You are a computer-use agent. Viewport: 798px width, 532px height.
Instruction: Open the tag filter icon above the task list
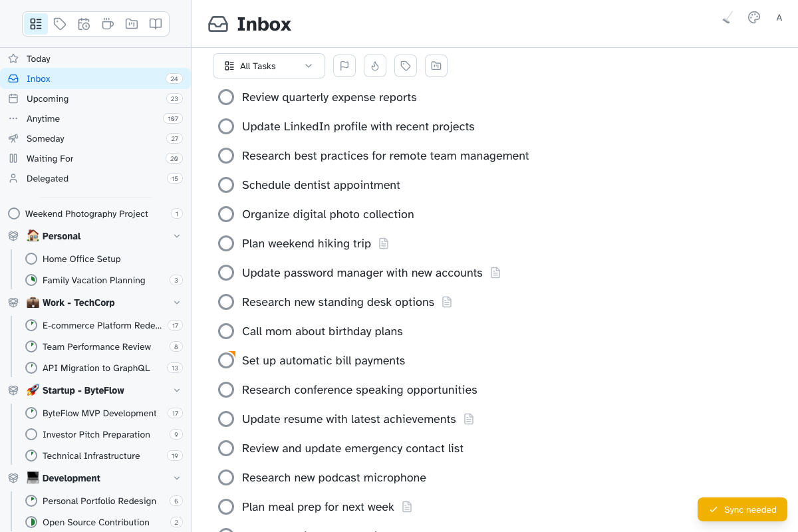click(x=406, y=66)
